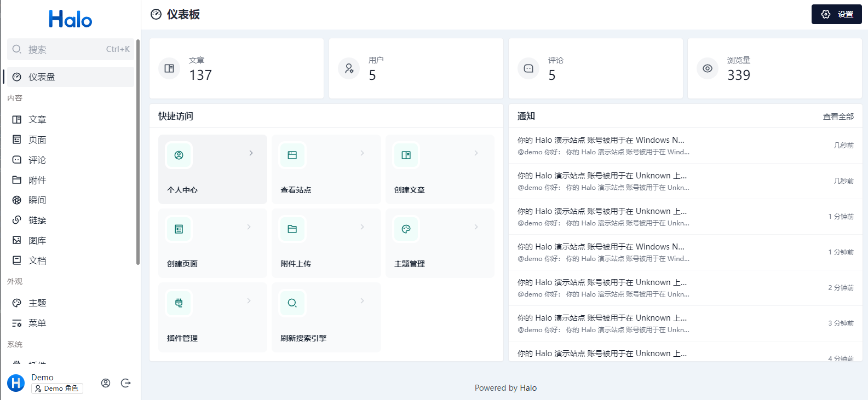Open 刷新搜索引擎 quick access card
The image size is (868, 400).
(326, 317)
